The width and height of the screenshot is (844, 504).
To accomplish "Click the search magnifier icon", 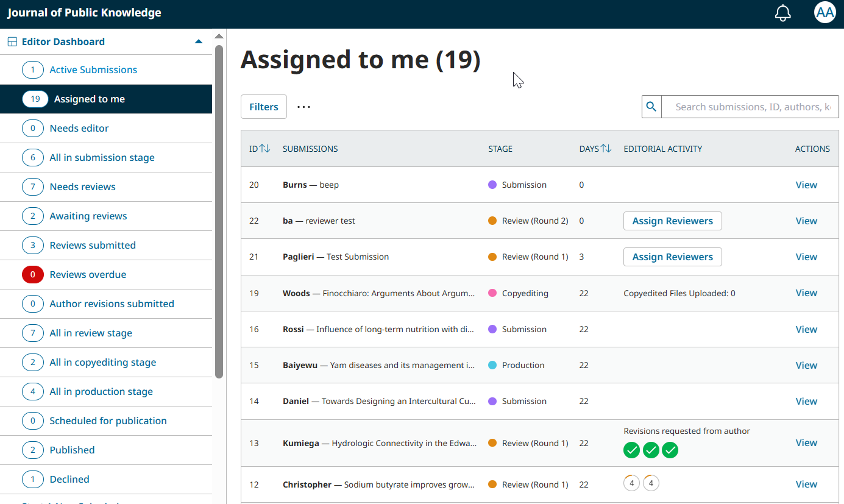I will pos(651,107).
